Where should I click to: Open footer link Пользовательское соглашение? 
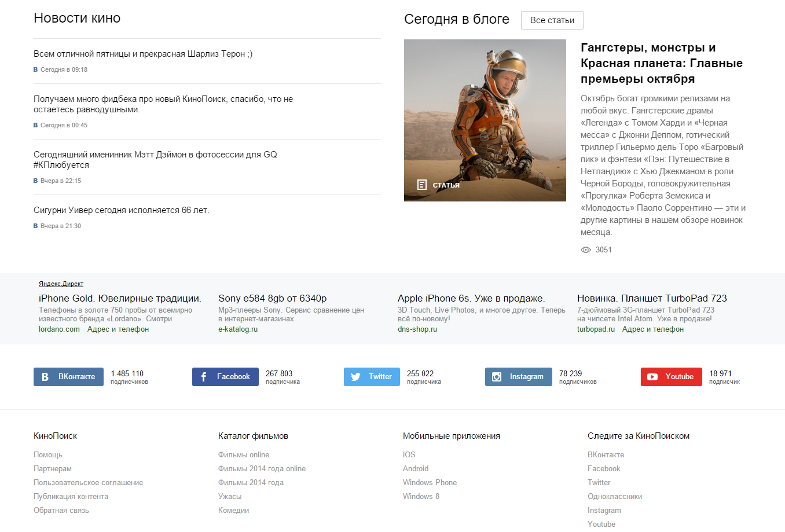(x=88, y=483)
